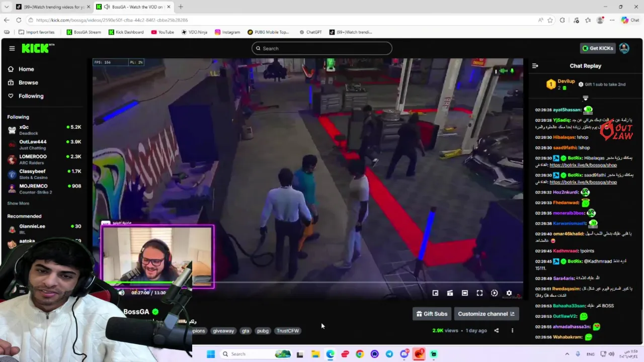Click the Windows Start button
The height and width of the screenshot is (362, 644).
point(211,354)
